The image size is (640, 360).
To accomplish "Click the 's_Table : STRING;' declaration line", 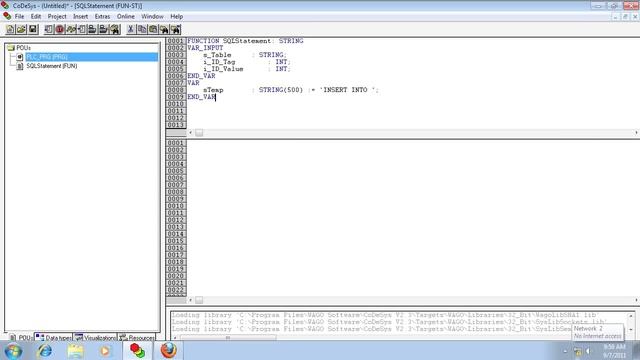I will click(245, 55).
